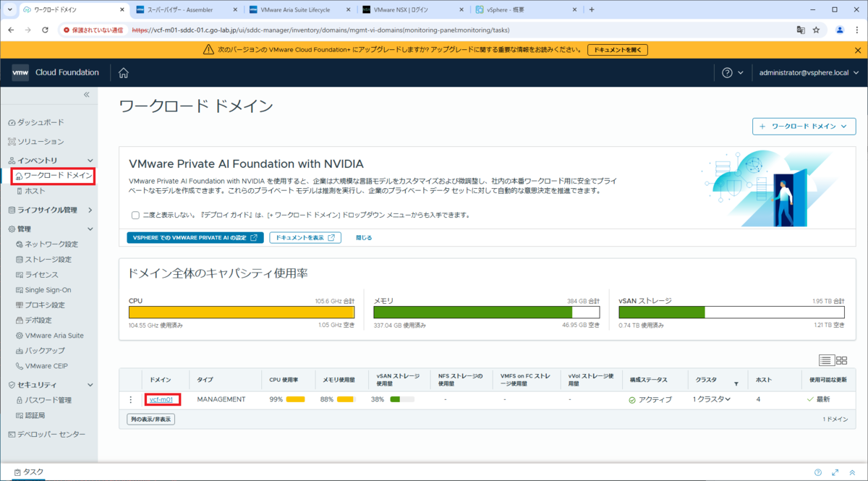This screenshot has width=868, height=481.
Task: Open row actions menu for vcf-m01
Action: tap(130, 399)
